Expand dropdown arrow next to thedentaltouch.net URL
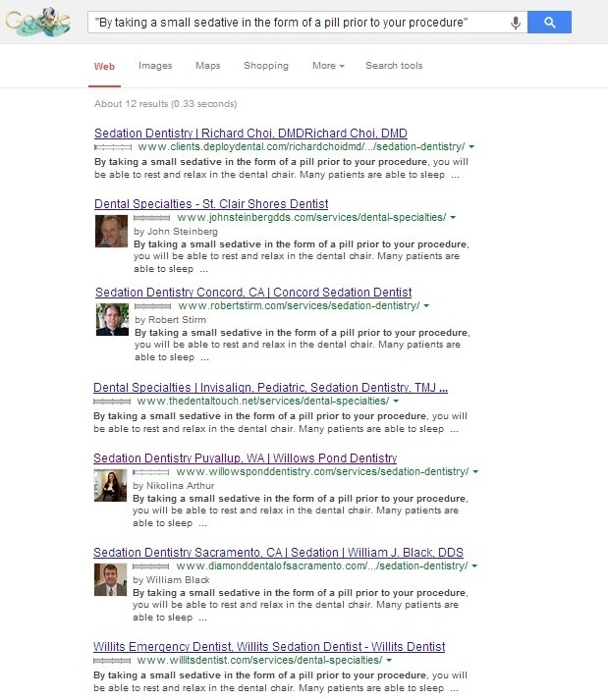 (x=396, y=401)
